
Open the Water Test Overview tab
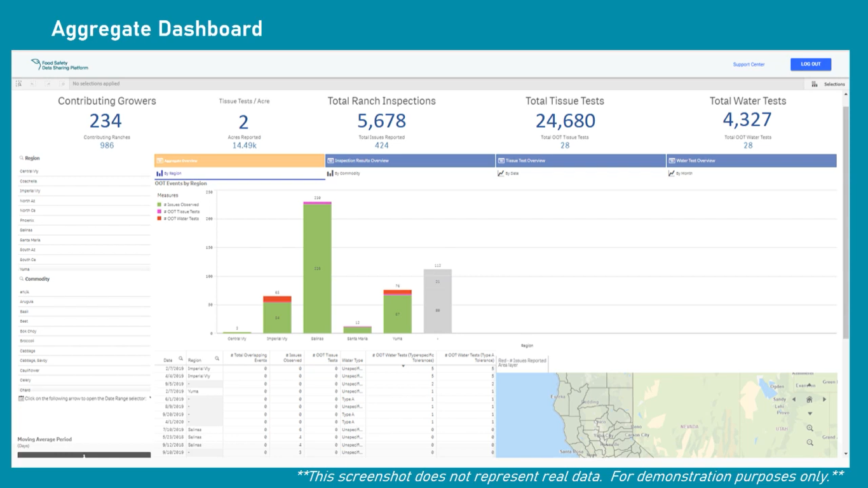(x=751, y=161)
